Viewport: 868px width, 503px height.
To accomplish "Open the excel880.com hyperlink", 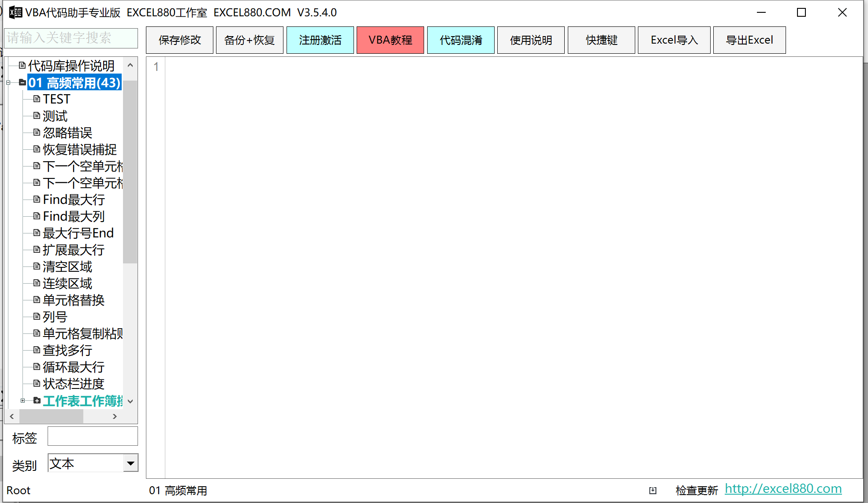I will point(783,488).
